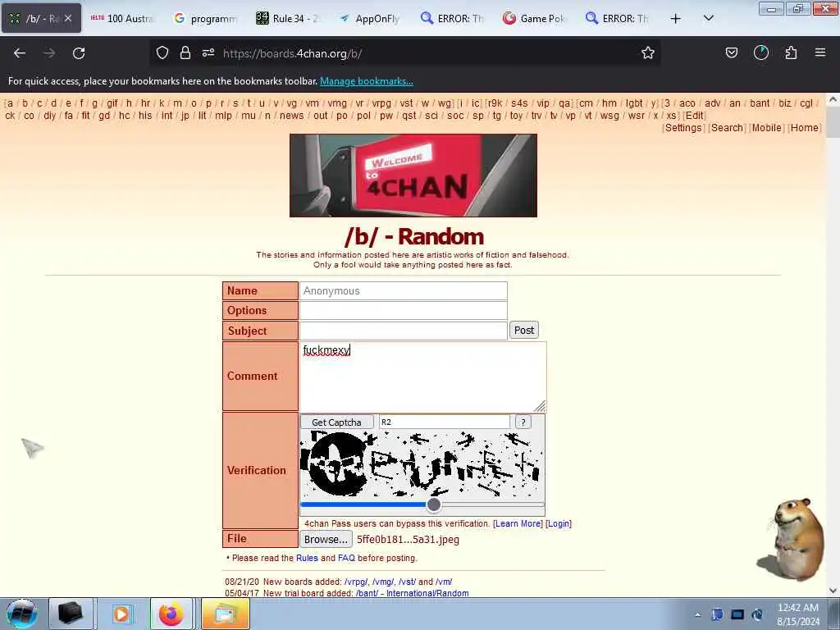Open the Pocket save icon

point(731,52)
